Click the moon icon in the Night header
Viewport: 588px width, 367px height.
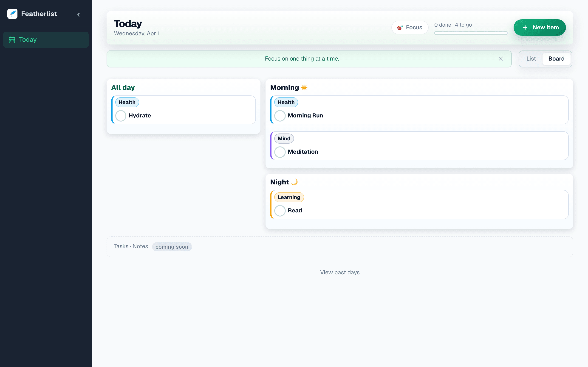[294, 182]
